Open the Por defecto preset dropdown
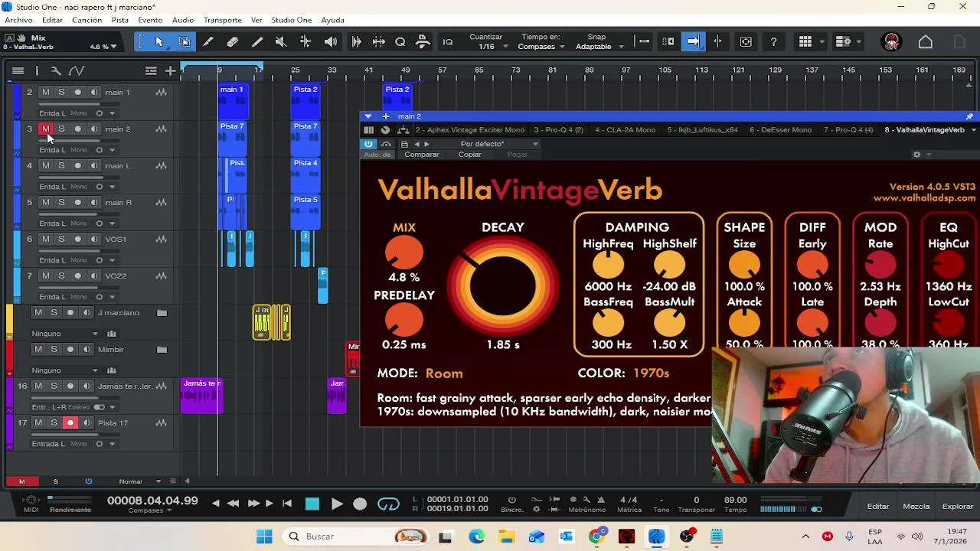The height and width of the screenshot is (551, 980). pyautogui.click(x=499, y=144)
